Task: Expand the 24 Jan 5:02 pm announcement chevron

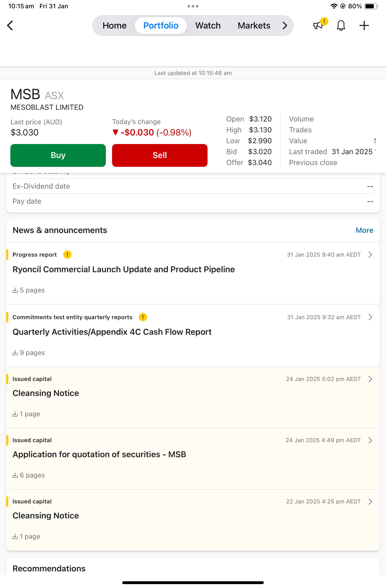Action: coord(370,379)
